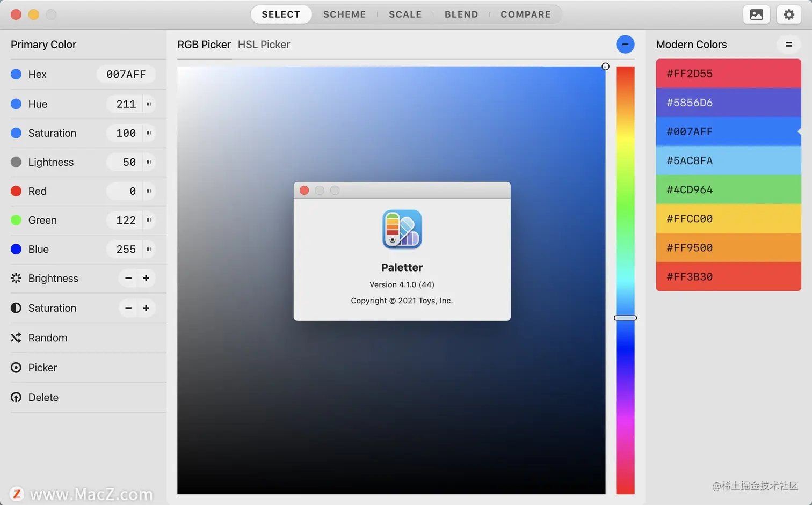This screenshot has height=505, width=812.
Task: Decrease Saturation with the minus button
Action: point(128,308)
